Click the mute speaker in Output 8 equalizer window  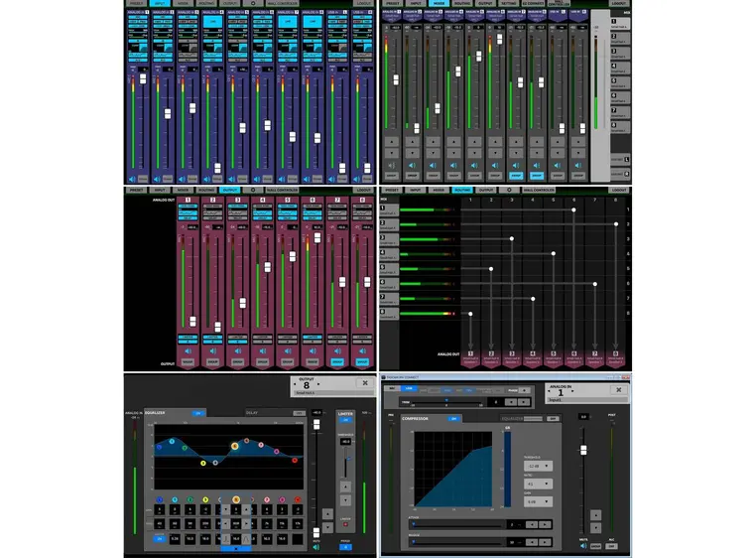pyautogui.click(x=316, y=547)
